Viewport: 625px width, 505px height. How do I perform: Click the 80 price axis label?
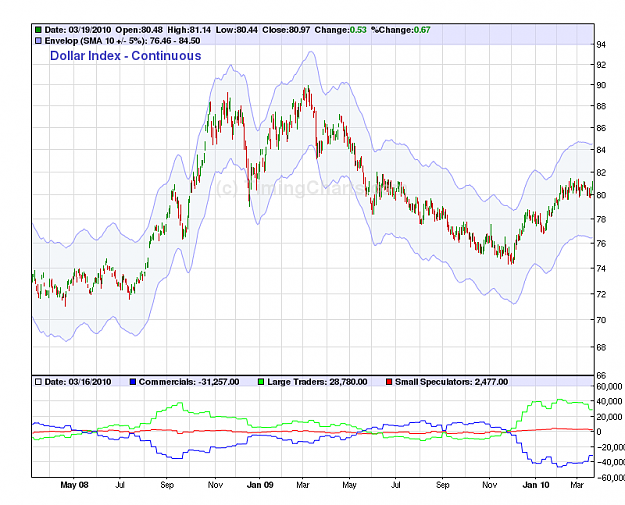pyautogui.click(x=601, y=195)
